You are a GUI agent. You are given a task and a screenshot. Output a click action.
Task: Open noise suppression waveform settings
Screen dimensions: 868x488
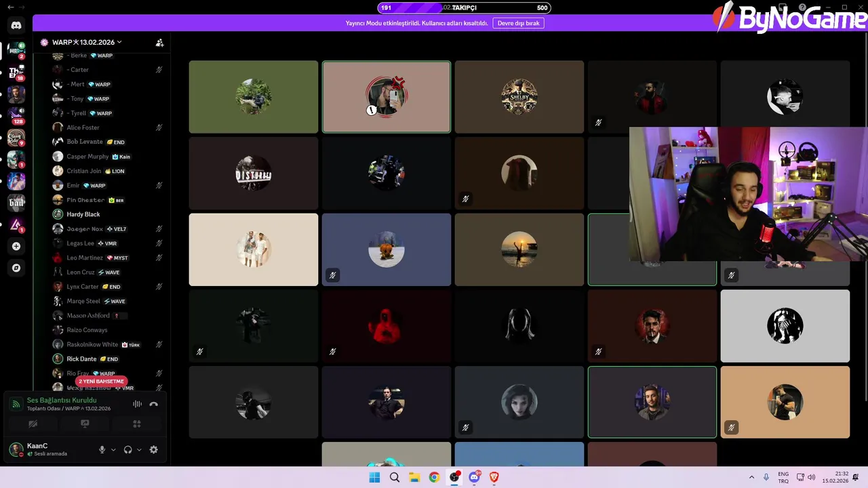coord(137,404)
